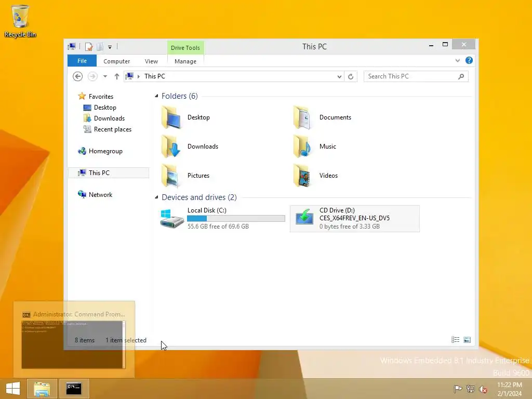Open Help with the question mark icon
This screenshot has height=399, width=532.
click(469, 60)
